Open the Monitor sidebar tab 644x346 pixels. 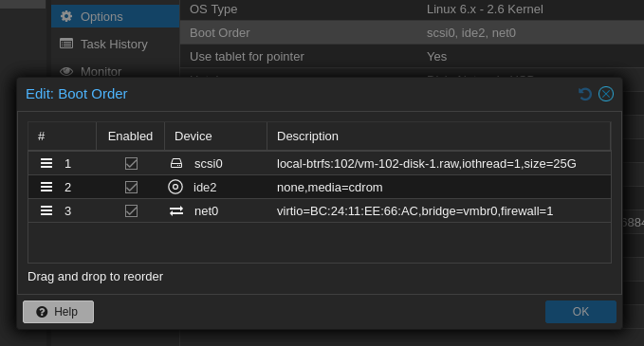(116, 71)
